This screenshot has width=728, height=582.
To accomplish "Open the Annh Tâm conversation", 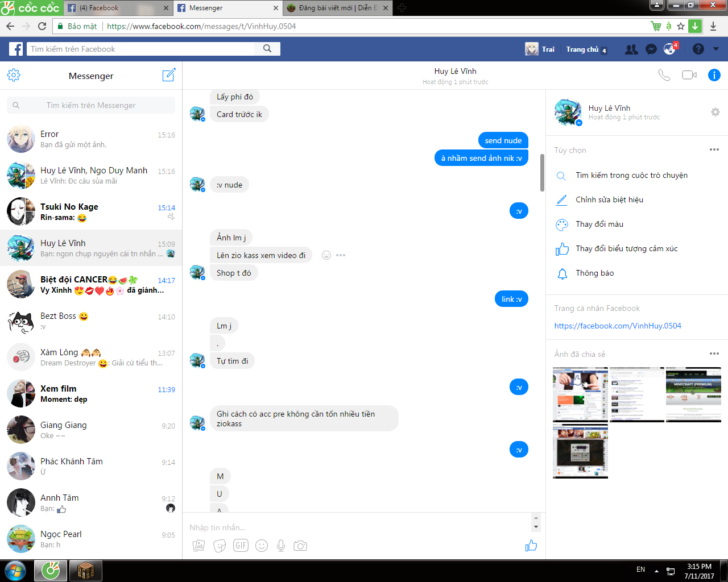I will click(x=91, y=503).
